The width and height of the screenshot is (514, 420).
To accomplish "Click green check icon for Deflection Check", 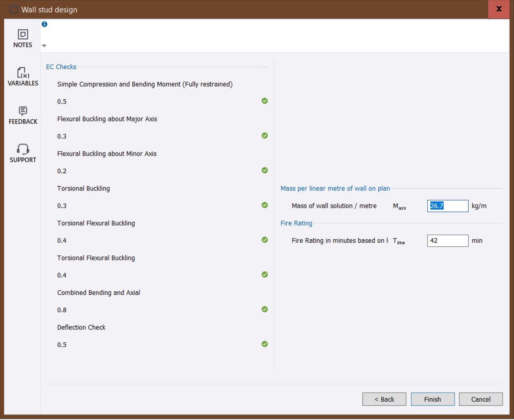I will click(265, 344).
